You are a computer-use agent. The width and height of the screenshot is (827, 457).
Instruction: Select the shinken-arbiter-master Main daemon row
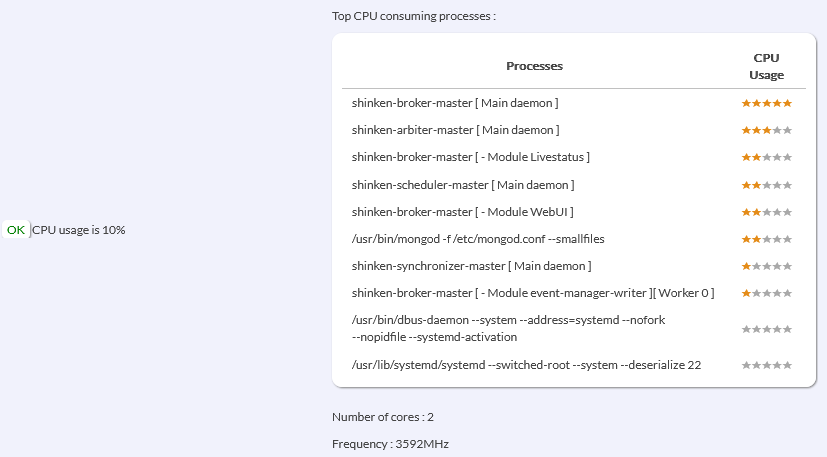point(455,130)
